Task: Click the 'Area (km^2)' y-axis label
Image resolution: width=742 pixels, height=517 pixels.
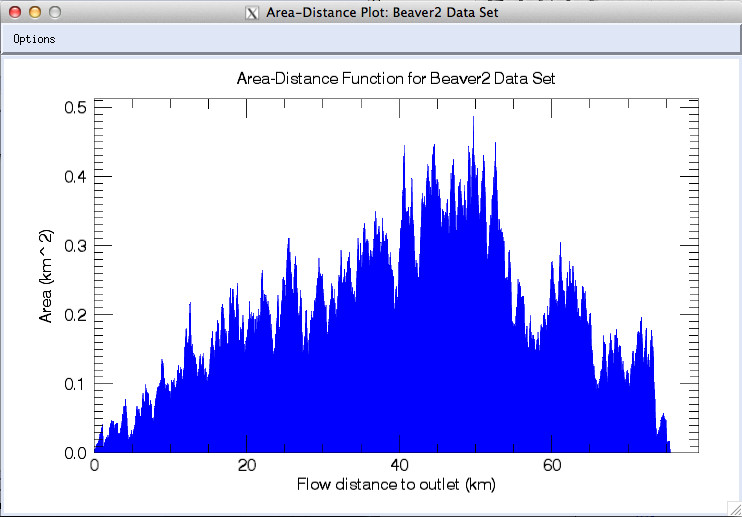Action: 46,276
